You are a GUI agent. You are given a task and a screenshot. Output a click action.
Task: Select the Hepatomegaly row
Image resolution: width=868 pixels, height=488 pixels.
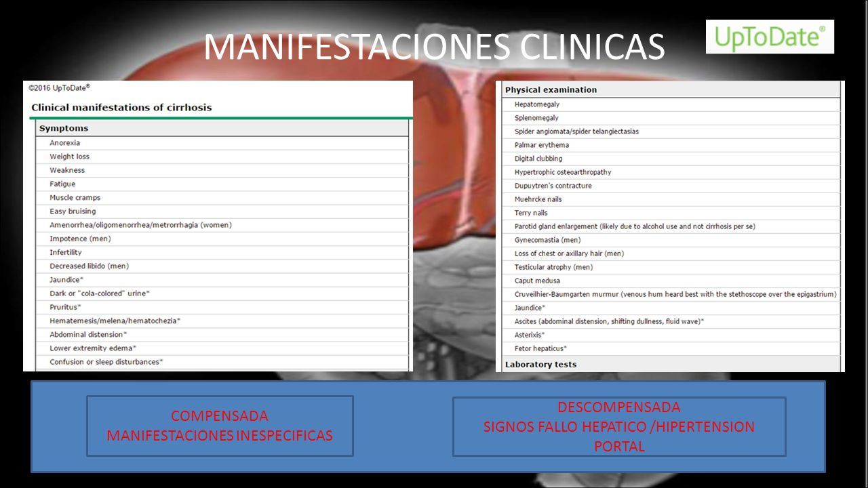(671, 104)
